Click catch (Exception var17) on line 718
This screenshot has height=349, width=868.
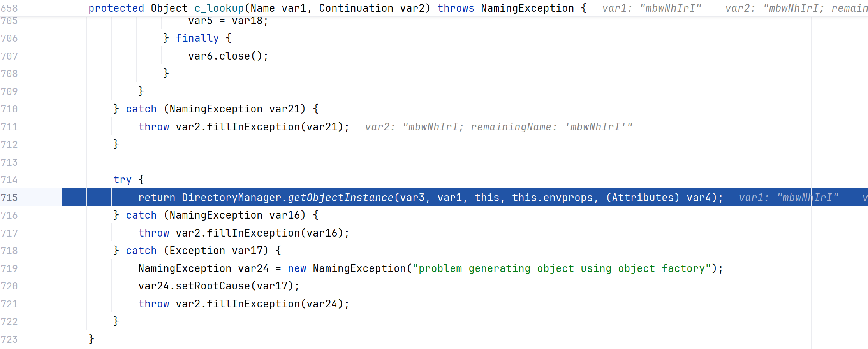click(197, 251)
